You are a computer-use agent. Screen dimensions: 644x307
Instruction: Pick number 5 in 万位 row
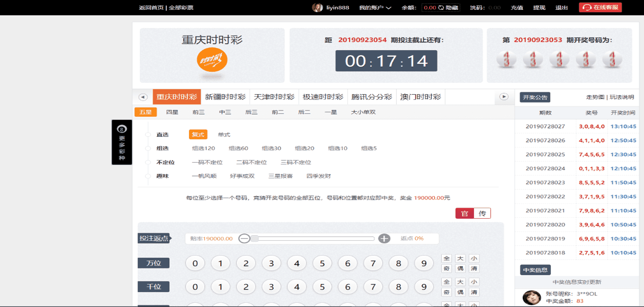tap(322, 263)
